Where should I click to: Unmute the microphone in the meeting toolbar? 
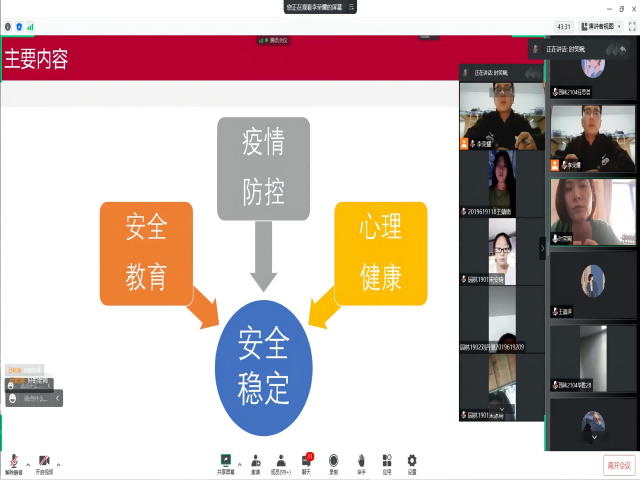(x=14, y=462)
